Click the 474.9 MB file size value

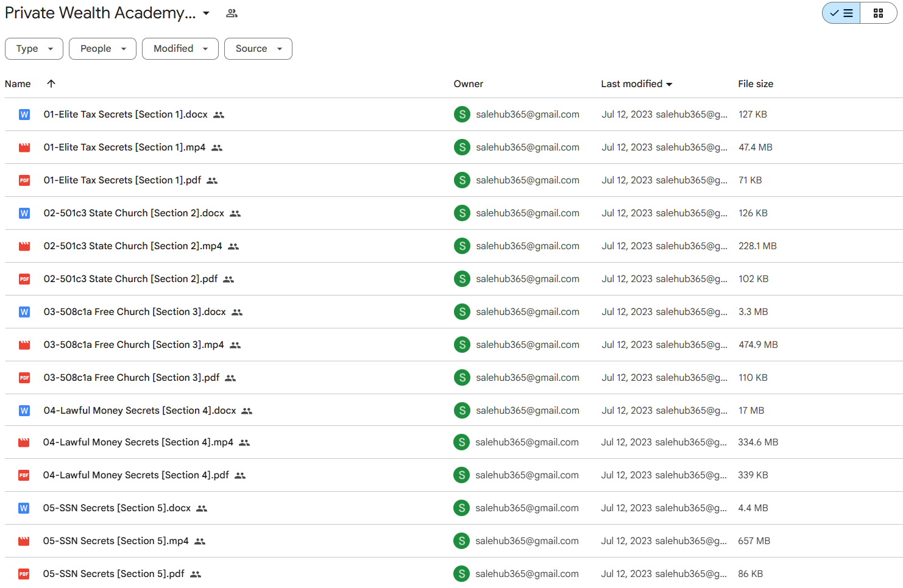point(758,345)
